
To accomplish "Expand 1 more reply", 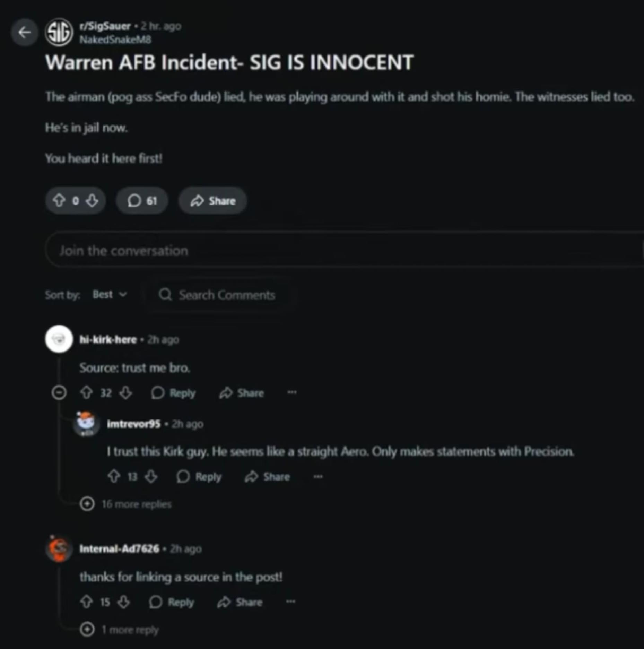I will [x=119, y=629].
